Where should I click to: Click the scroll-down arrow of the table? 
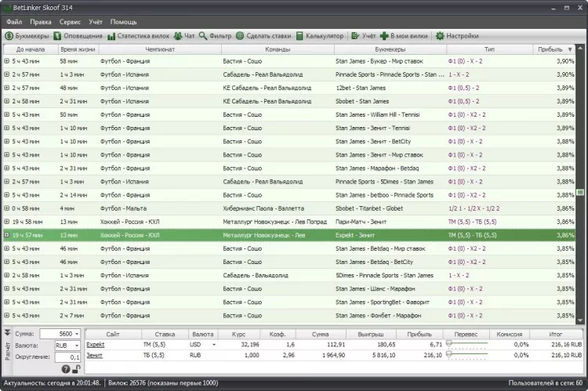coord(580,320)
